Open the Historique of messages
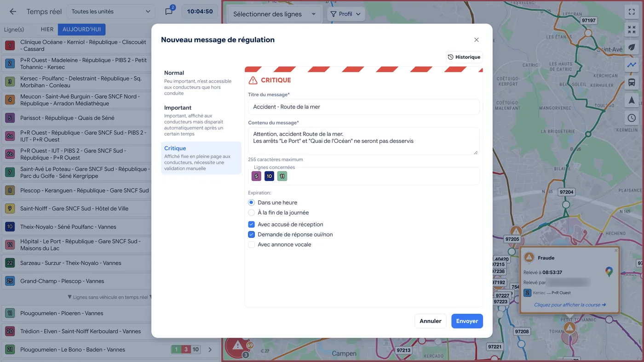The height and width of the screenshot is (362, 644). pyautogui.click(x=464, y=57)
